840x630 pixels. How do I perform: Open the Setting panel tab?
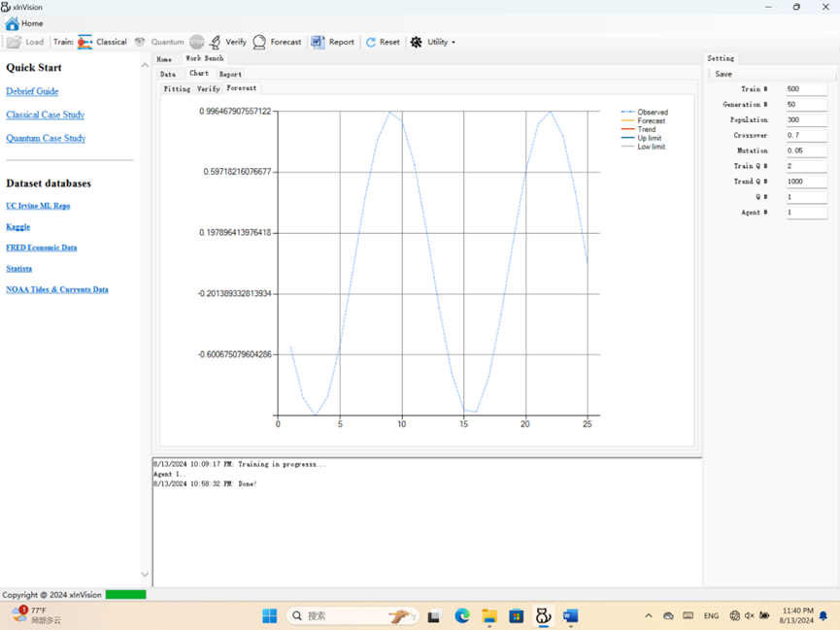click(x=721, y=58)
